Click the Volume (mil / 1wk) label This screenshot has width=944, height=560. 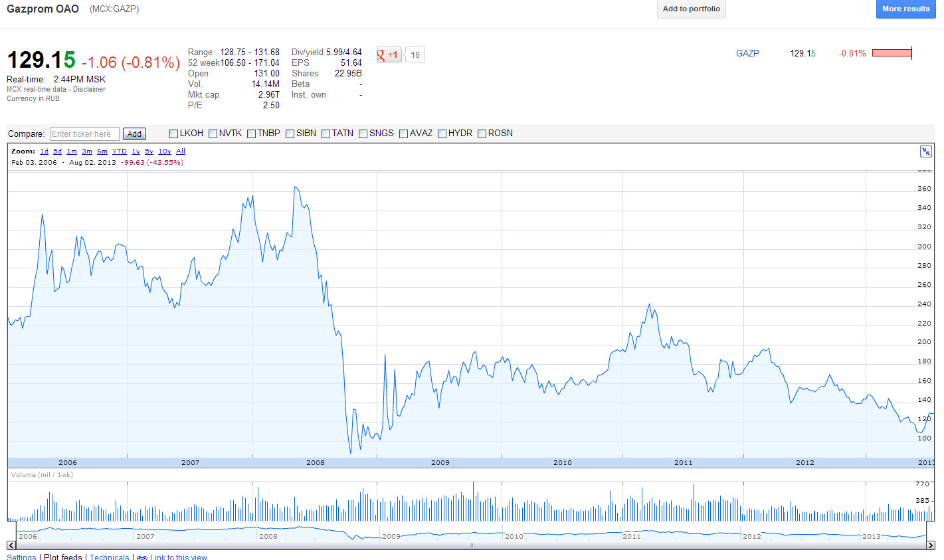click(x=42, y=475)
